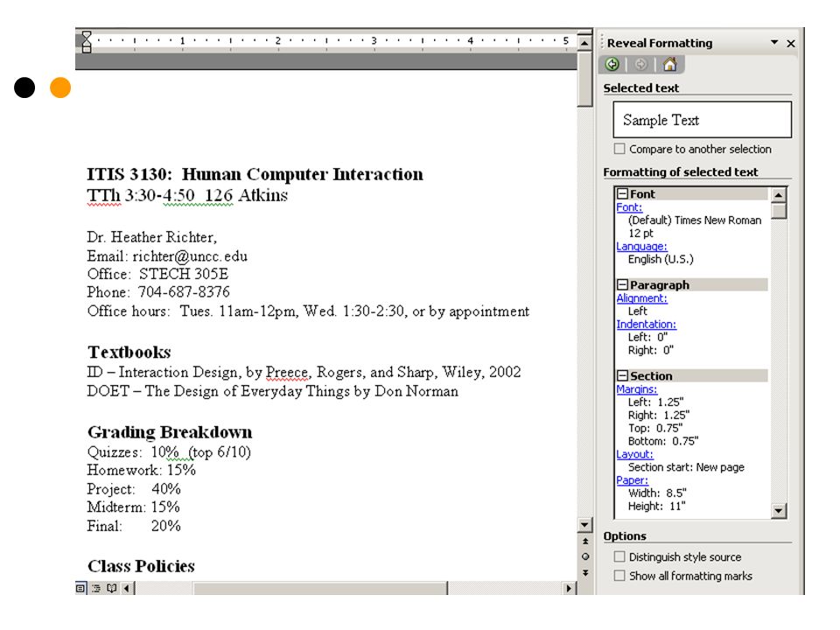Click the (Default) Times New Roman value
Image resolution: width=840 pixels, height=630 pixels.
[x=694, y=220]
